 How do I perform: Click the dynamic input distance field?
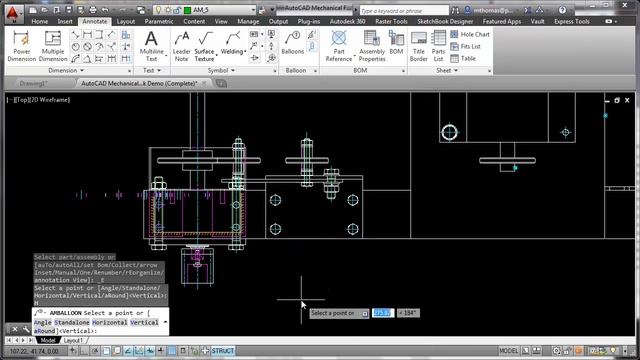[x=383, y=313]
